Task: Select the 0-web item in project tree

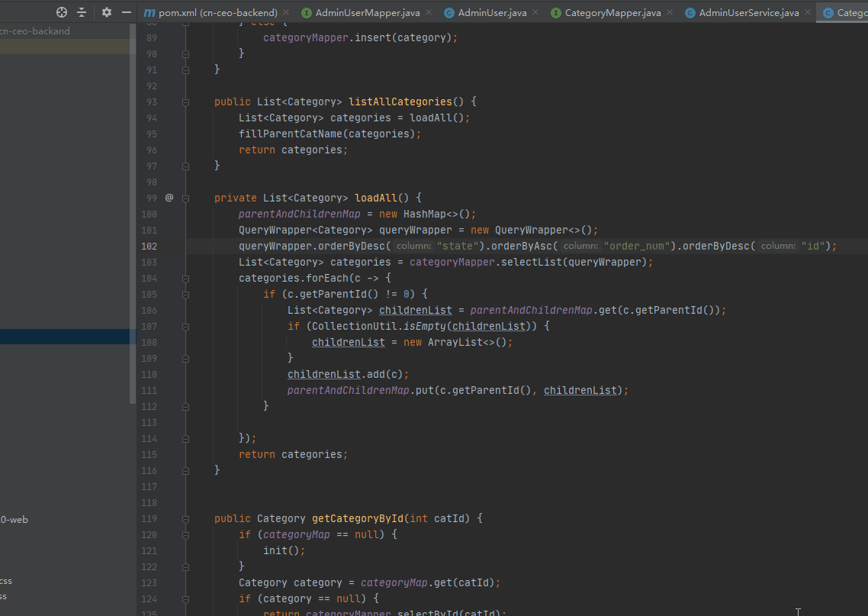Action: pos(14,520)
